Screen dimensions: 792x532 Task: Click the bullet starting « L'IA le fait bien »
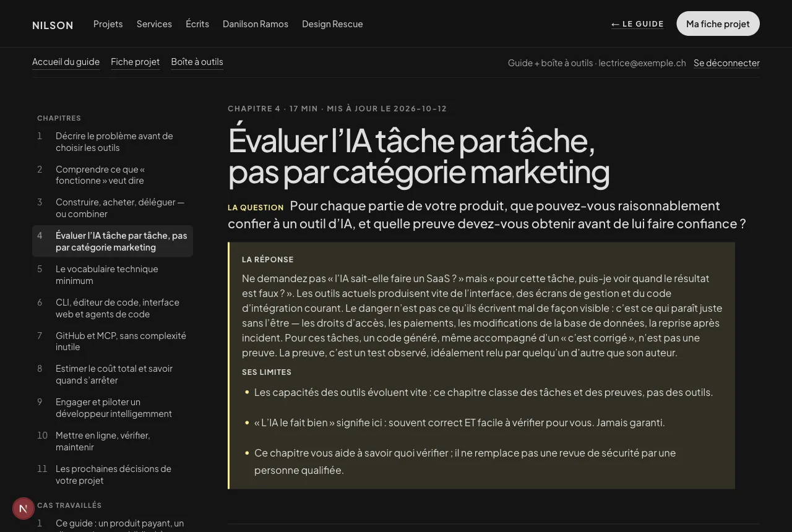point(460,423)
